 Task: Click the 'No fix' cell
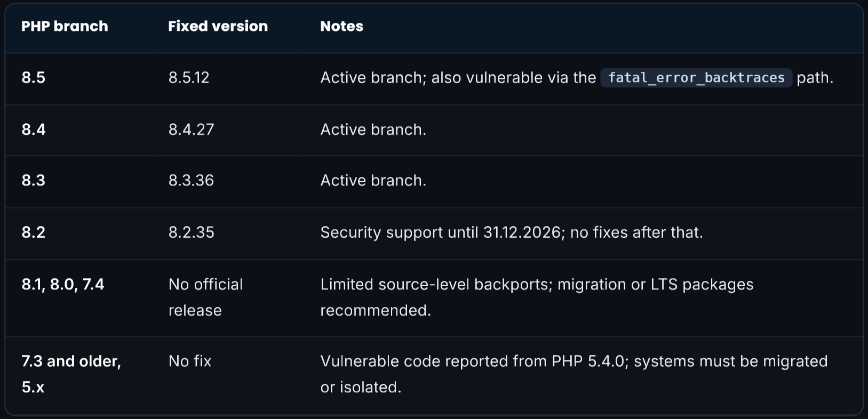pyautogui.click(x=190, y=361)
